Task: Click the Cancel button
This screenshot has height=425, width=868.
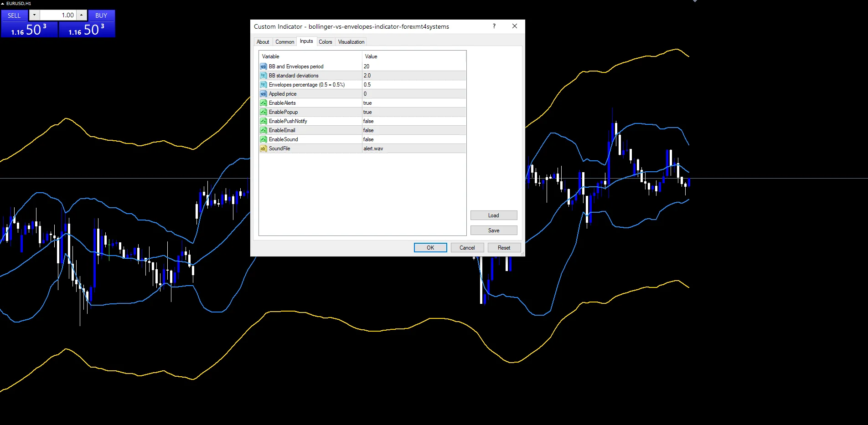Action: tap(467, 248)
